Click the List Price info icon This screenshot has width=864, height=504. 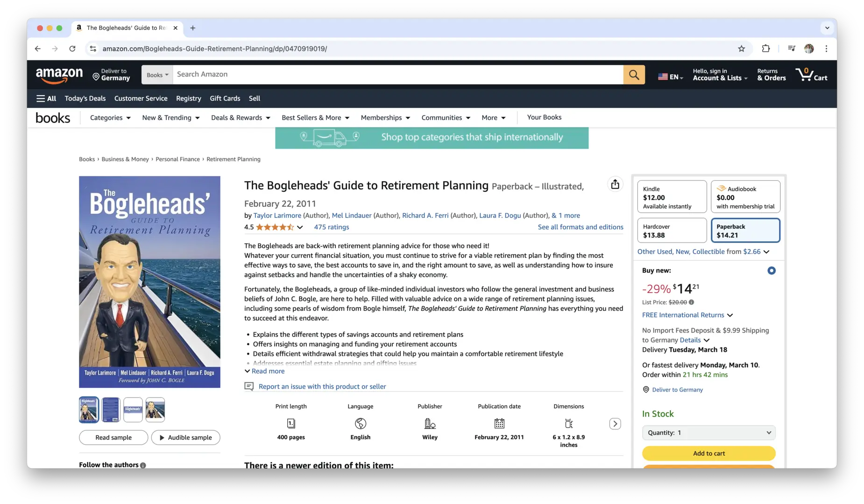(692, 302)
